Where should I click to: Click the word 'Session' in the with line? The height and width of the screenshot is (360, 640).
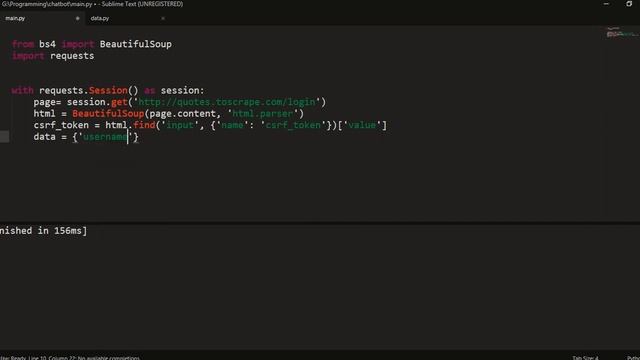pos(108,90)
